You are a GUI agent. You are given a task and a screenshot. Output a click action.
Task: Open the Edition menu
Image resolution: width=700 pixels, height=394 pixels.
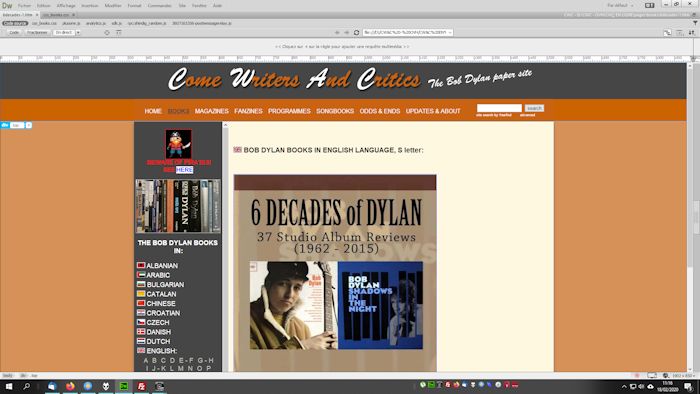[44, 6]
